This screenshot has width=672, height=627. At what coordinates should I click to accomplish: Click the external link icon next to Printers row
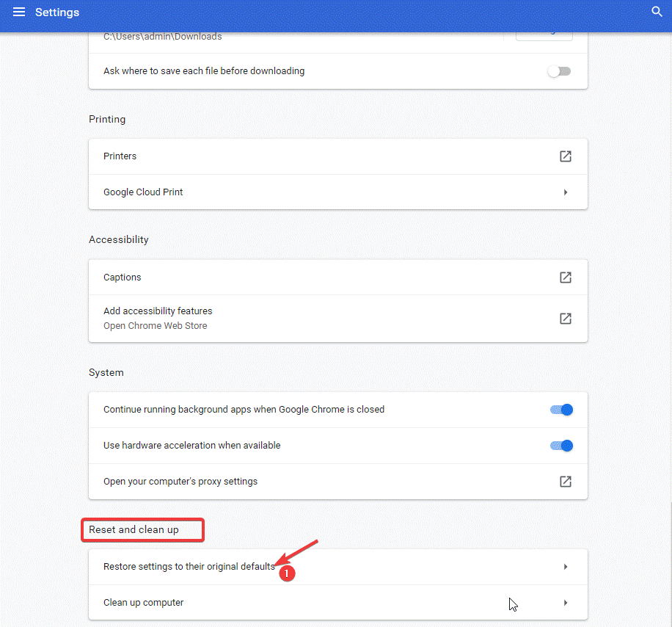[x=565, y=156]
